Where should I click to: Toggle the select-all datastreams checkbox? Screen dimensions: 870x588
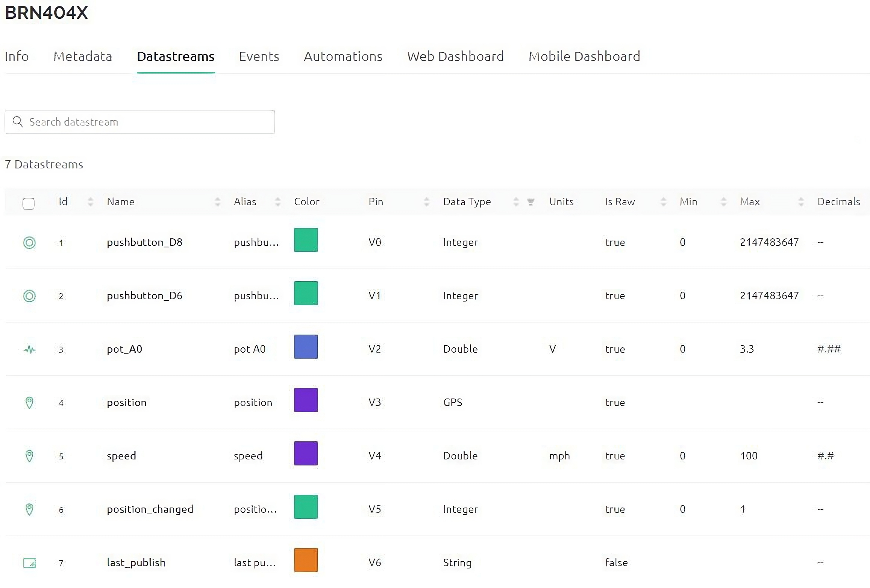[29, 203]
